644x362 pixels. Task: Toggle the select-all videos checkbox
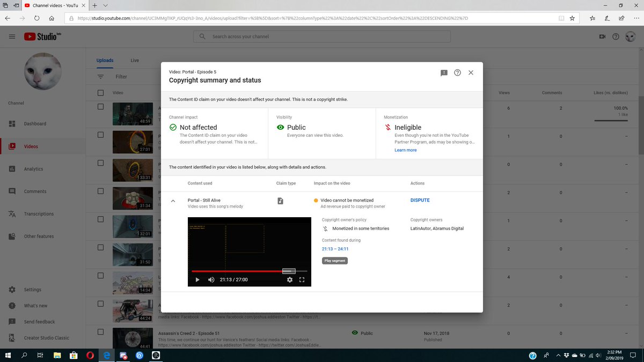click(100, 93)
